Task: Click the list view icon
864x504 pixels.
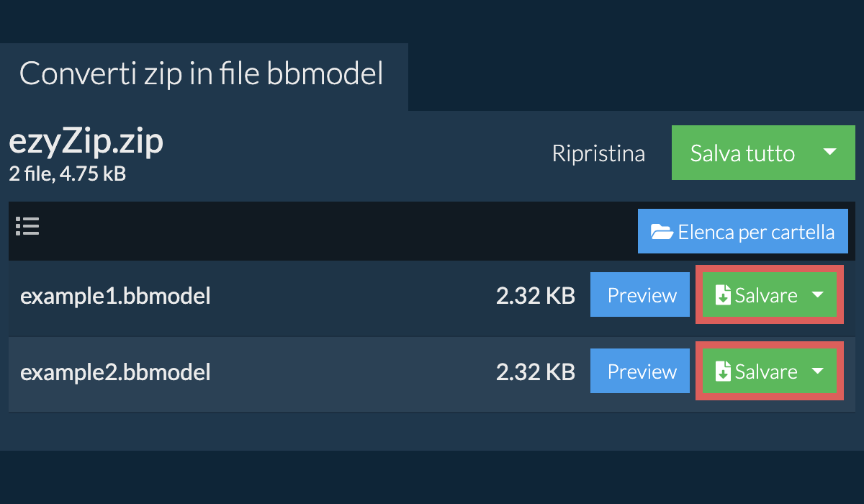Action: point(27,227)
